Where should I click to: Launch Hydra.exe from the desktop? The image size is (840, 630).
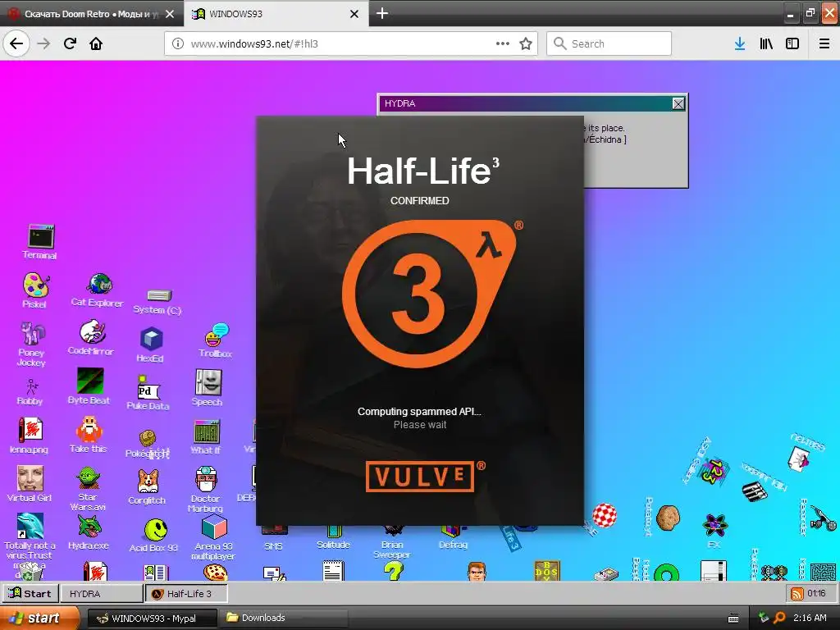tap(89, 532)
